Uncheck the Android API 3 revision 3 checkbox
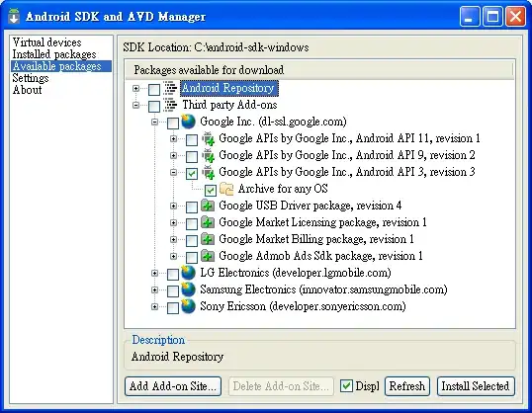The image size is (532, 413). point(192,174)
